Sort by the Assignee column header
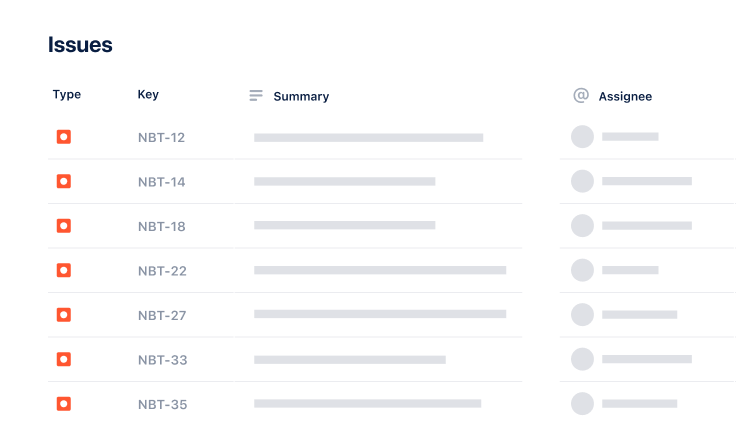The width and height of the screenshot is (736, 424). click(x=625, y=97)
